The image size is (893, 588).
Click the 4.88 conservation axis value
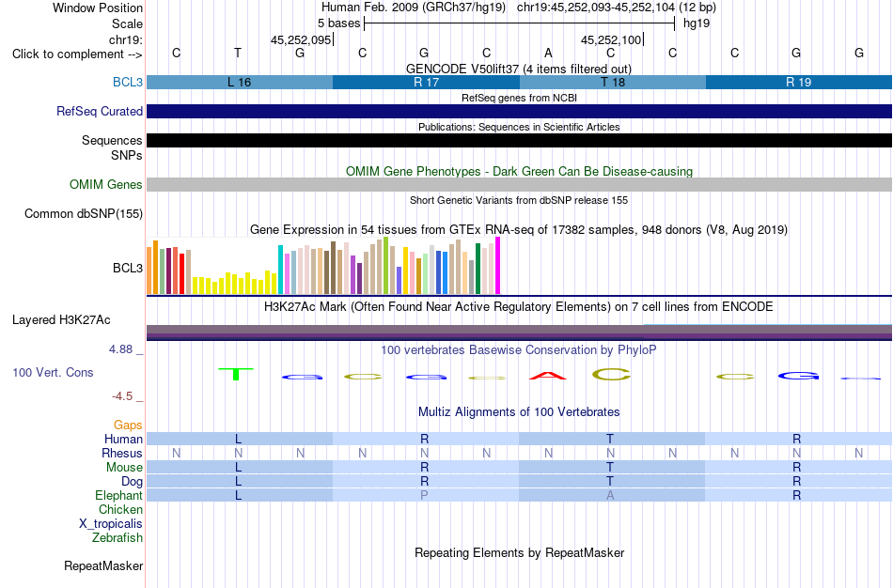(121, 349)
